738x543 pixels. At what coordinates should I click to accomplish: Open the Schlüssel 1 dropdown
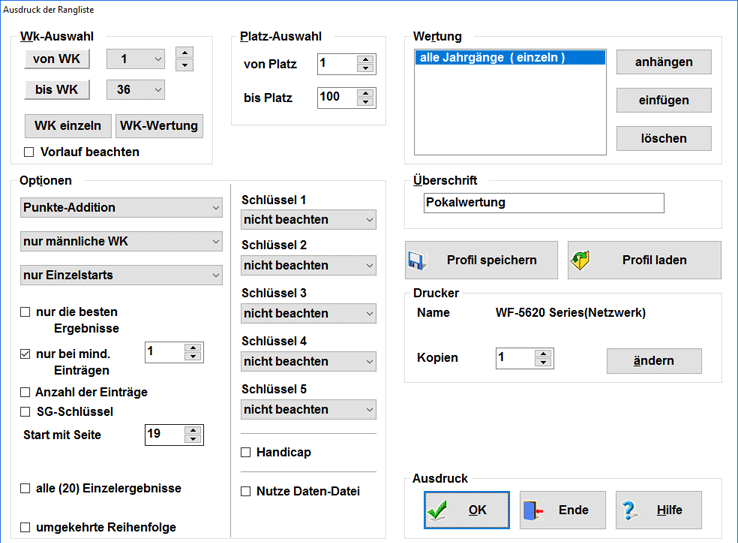point(308,218)
